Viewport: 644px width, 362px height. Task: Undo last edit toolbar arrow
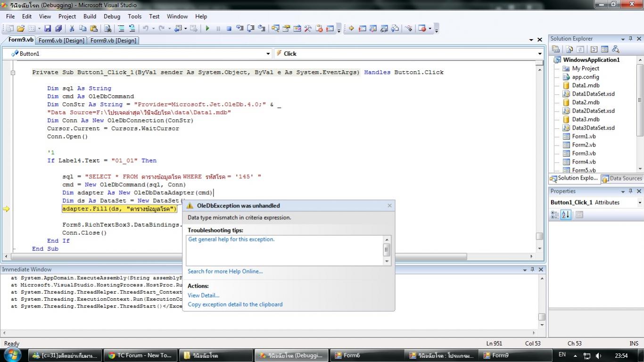pyautogui.click(x=146, y=28)
